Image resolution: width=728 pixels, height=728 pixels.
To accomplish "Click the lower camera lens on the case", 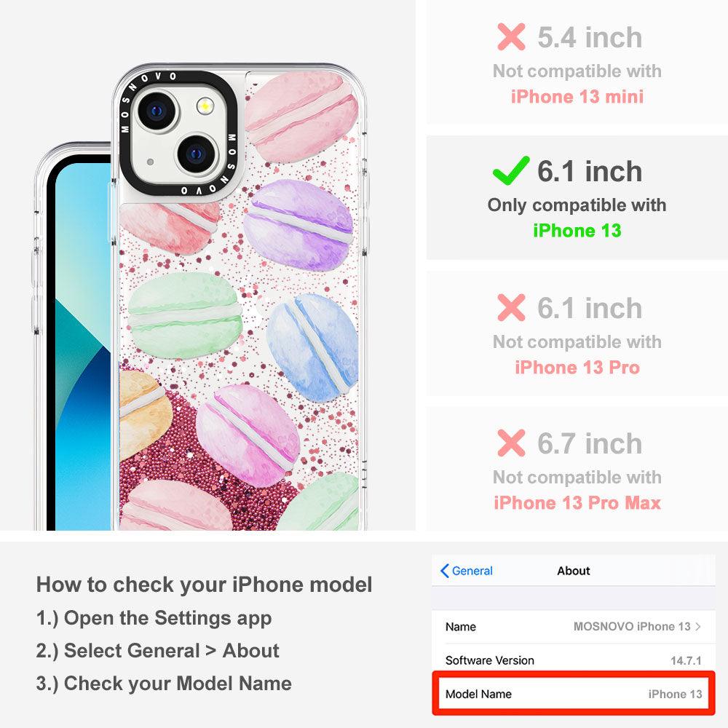I will tap(197, 154).
